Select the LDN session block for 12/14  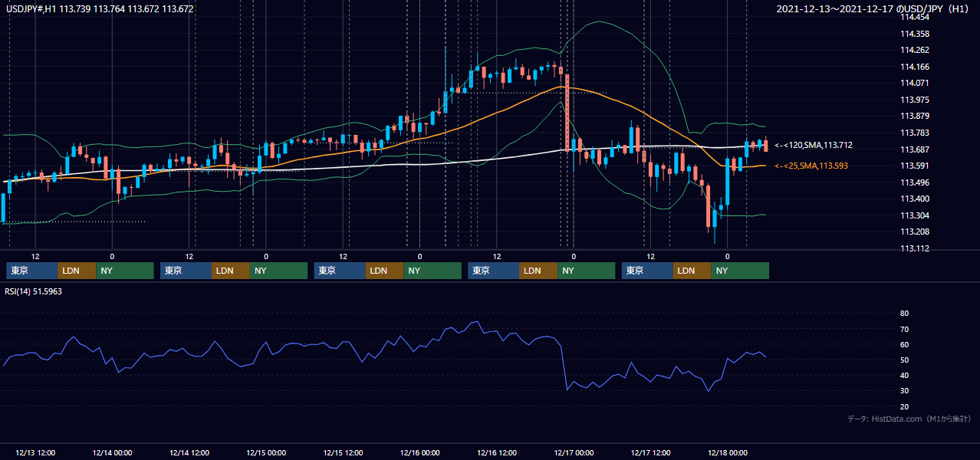[232, 271]
